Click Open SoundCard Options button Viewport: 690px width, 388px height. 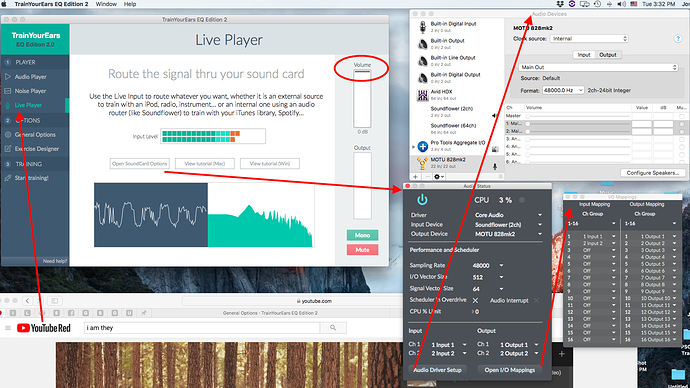pyautogui.click(x=139, y=164)
